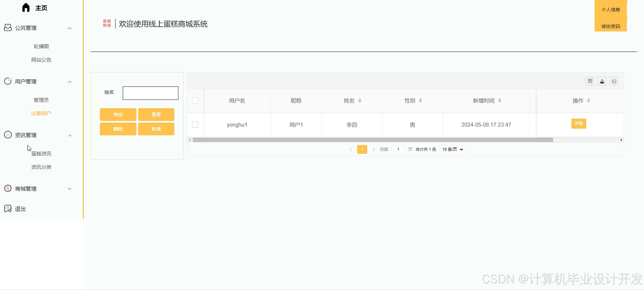Check the yonghu1 row checkbox
The height and width of the screenshot is (290, 644).
coord(195,124)
